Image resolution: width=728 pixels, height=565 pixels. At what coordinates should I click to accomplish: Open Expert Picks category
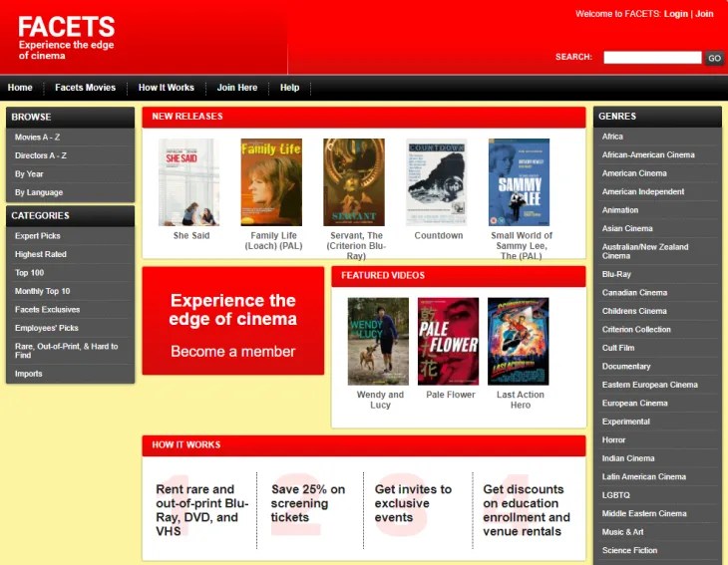click(37, 235)
